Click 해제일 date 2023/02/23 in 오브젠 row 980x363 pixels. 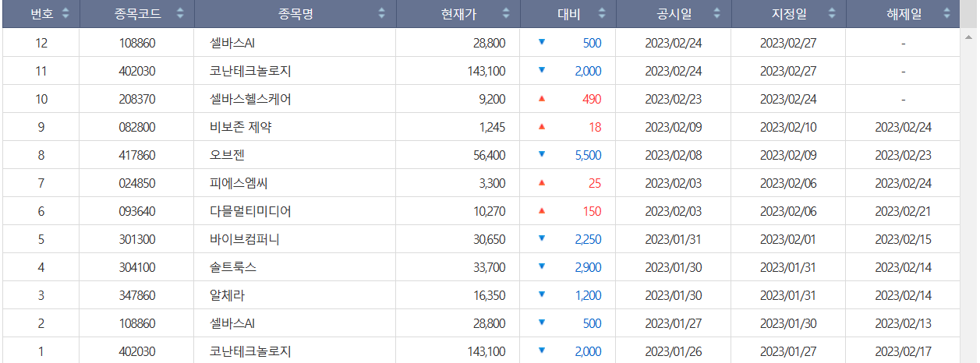pos(903,155)
